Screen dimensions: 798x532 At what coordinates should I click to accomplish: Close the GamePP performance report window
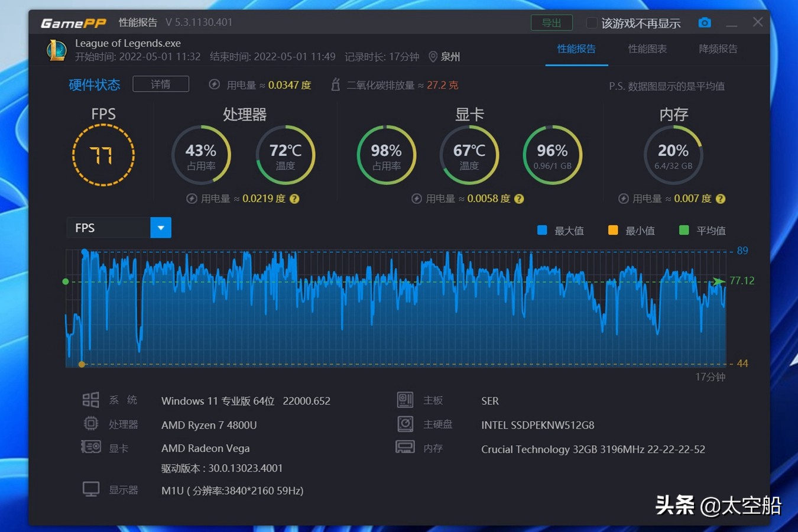pos(758,22)
